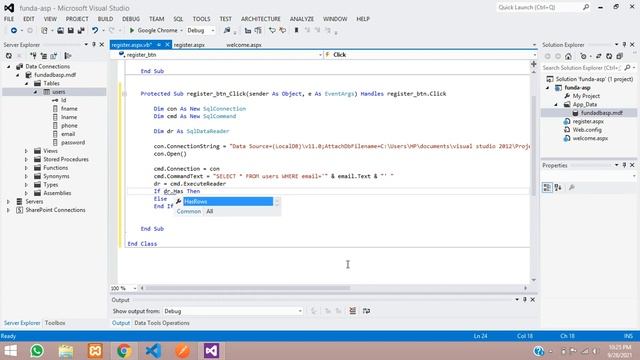The width and height of the screenshot is (640, 360).
Task: Collapse the Data Connections tree node
Action: [9, 67]
